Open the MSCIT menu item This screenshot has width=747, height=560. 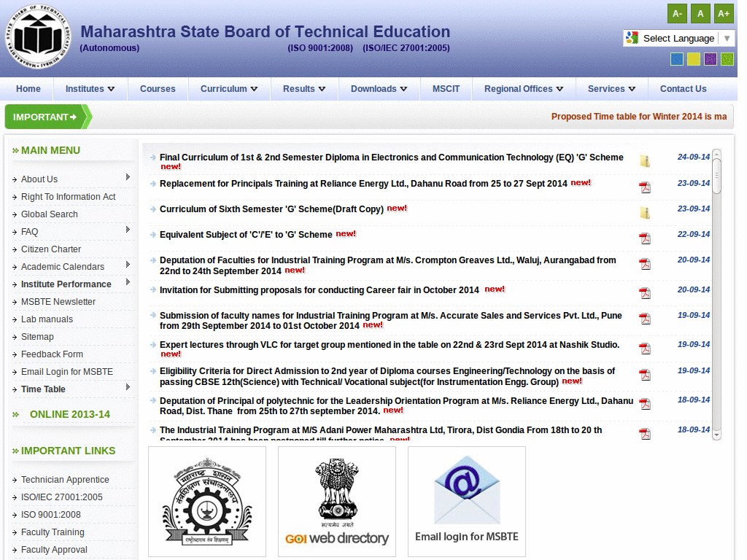(x=446, y=89)
